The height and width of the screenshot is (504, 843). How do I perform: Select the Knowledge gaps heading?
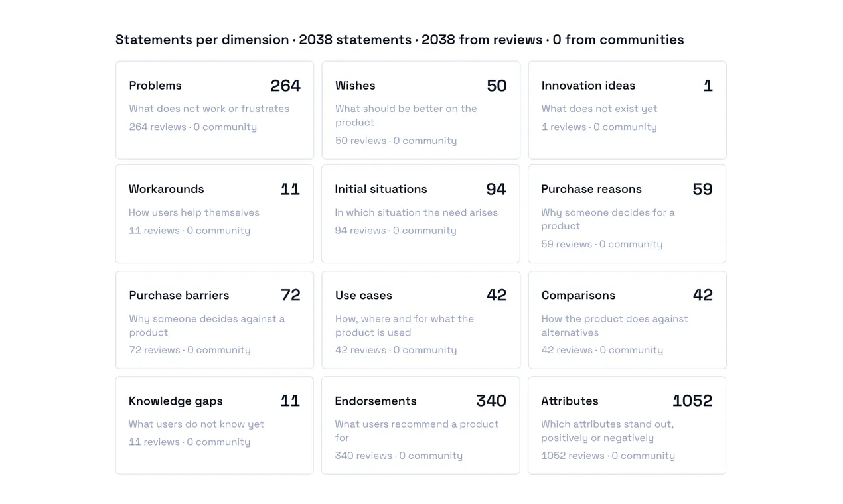coord(176,401)
